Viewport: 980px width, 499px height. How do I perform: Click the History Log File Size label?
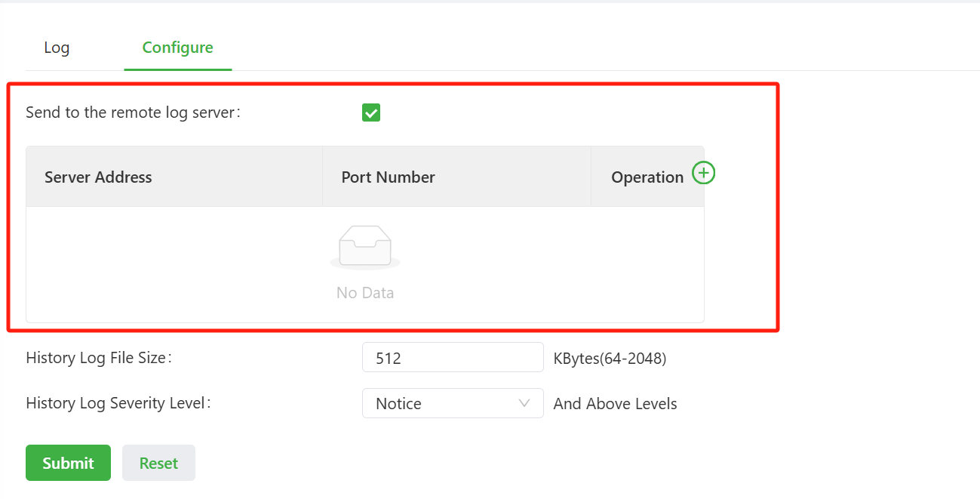(99, 358)
